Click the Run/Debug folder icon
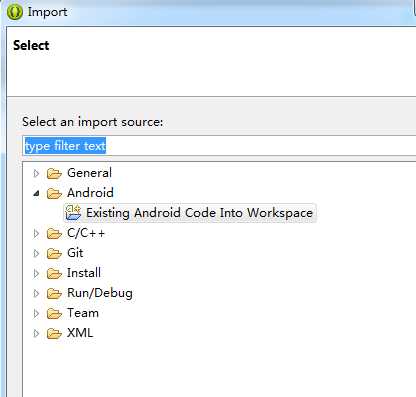The height and width of the screenshot is (397, 416). tap(54, 293)
